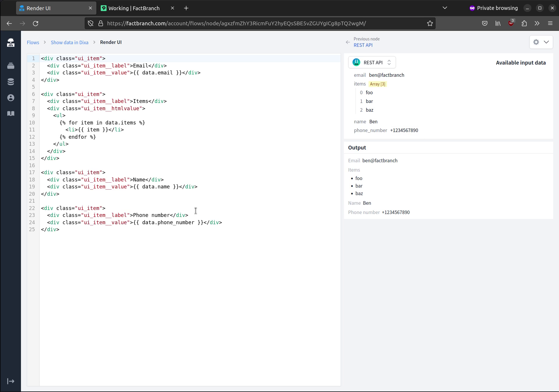The width and height of the screenshot is (559, 392).
Task: Toggle the bookmark star in the address bar
Action: coord(430,23)
